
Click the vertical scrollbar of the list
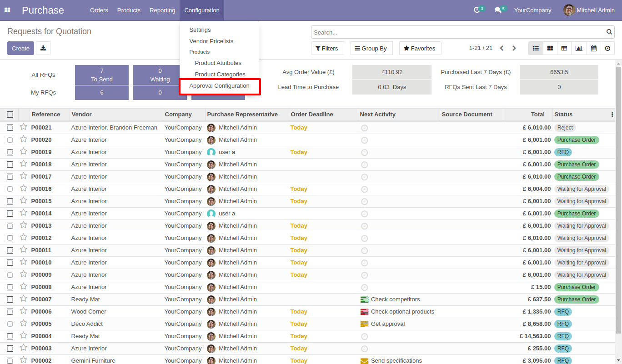618,200
